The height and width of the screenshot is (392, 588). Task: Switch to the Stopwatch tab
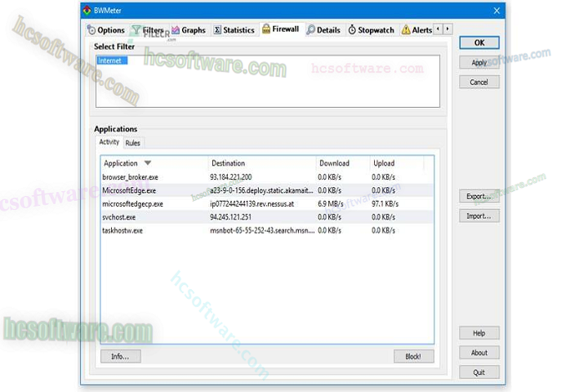pyautogui.click(x=372, y=30)
